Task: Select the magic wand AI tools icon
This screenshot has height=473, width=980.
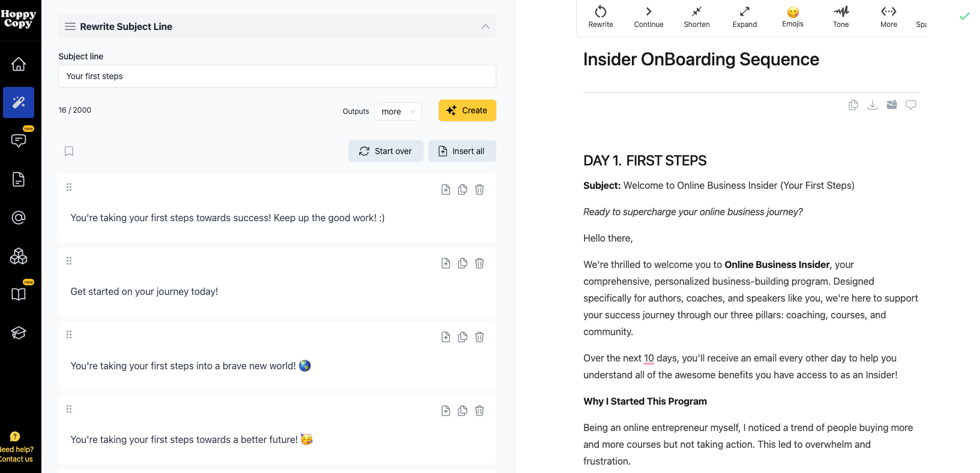Action: click(x=19, y=103)
